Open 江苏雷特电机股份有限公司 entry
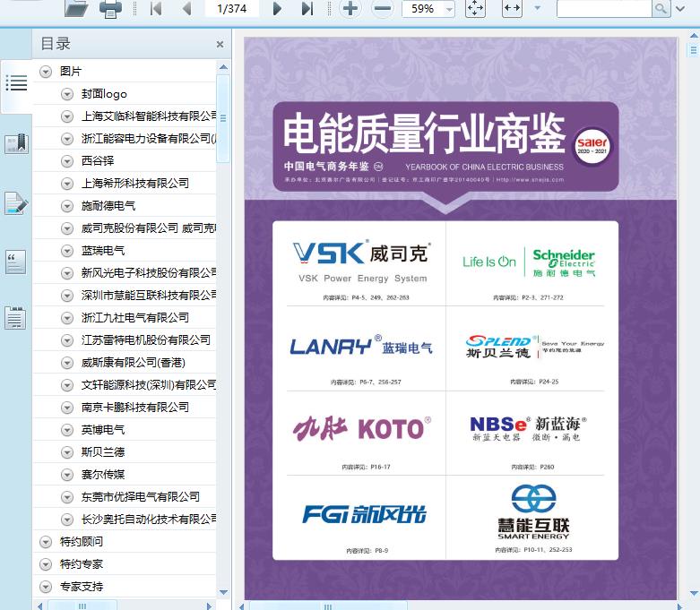 coord(145,340)
